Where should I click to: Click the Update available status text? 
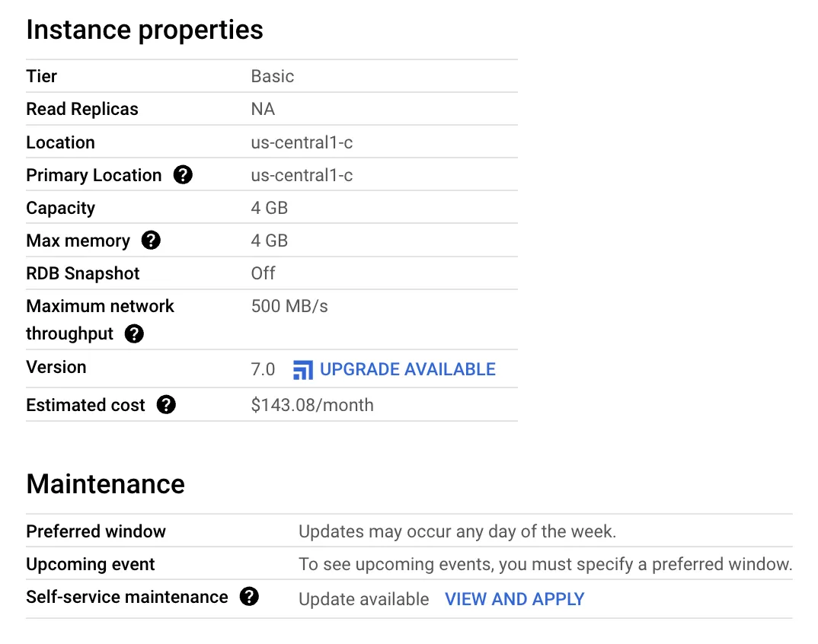[x=363, y=599]
